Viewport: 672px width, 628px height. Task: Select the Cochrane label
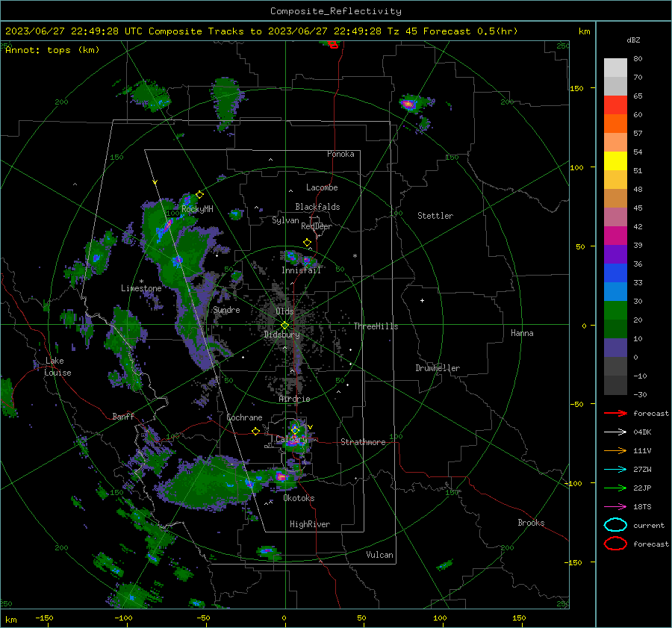pos(244,417)
